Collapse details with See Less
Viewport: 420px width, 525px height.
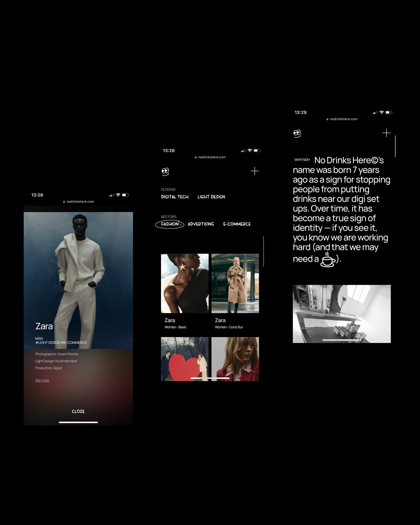pyautogui.click(x=42, y=381)
